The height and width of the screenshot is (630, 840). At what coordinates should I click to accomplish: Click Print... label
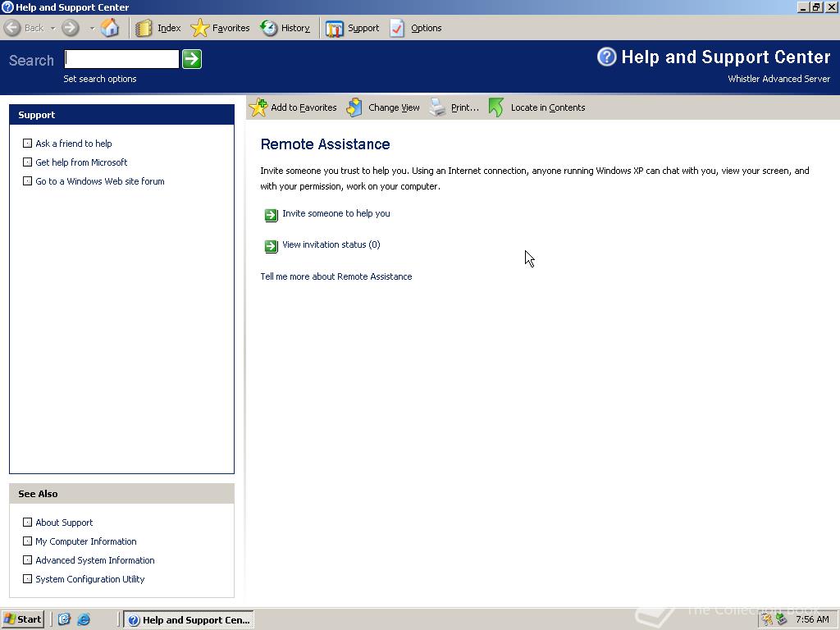(x=465, y=107)
